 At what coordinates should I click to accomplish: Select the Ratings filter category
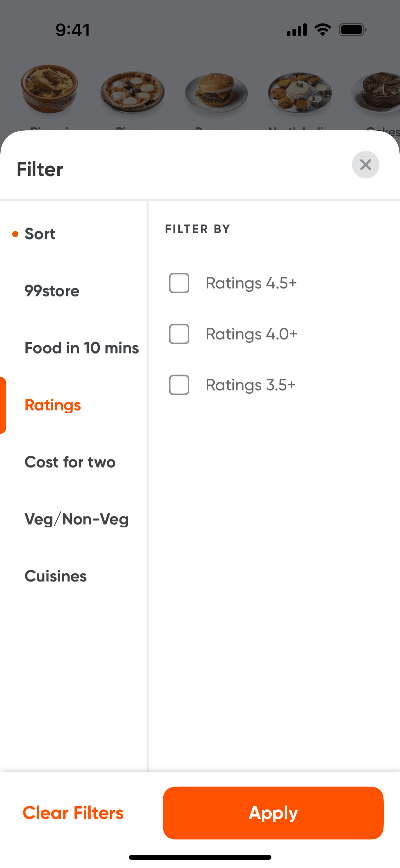53,405
